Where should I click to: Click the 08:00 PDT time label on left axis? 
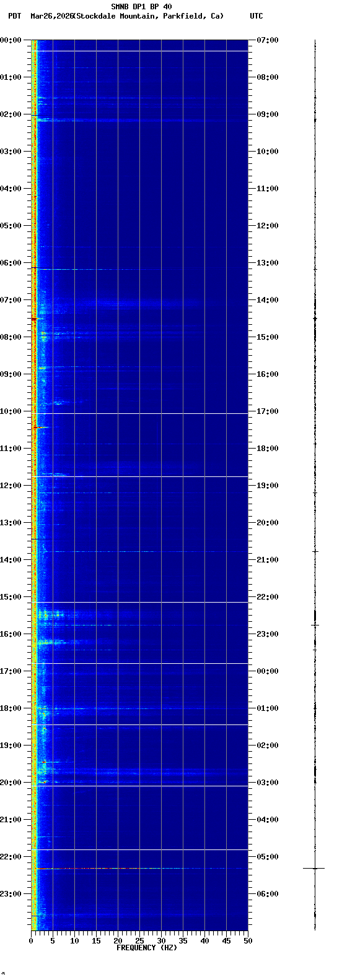tap(11, 337)
